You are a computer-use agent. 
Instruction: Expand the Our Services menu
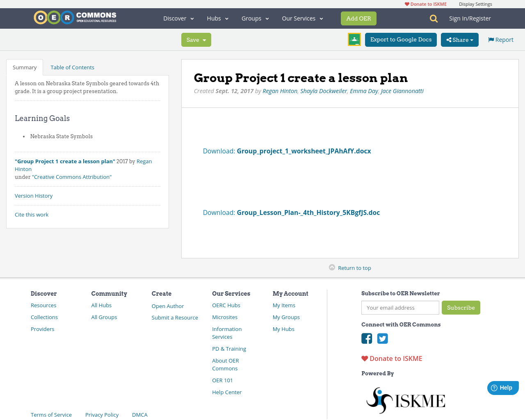click(x=302, y=18)
